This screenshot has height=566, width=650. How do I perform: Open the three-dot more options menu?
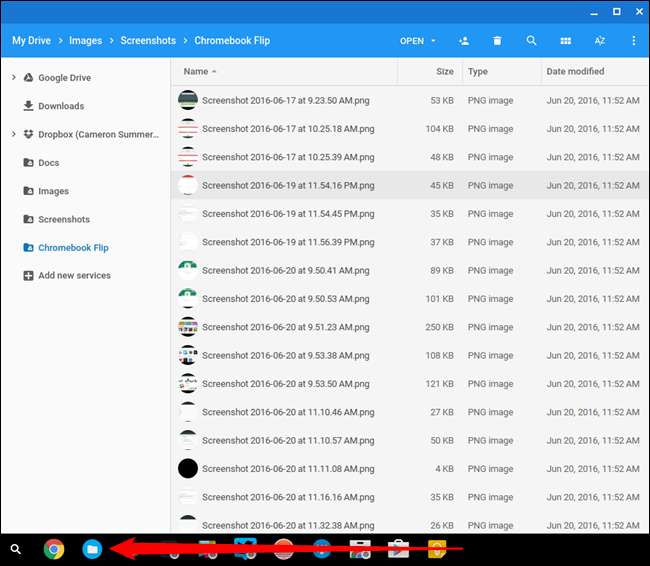coord(633,41)
